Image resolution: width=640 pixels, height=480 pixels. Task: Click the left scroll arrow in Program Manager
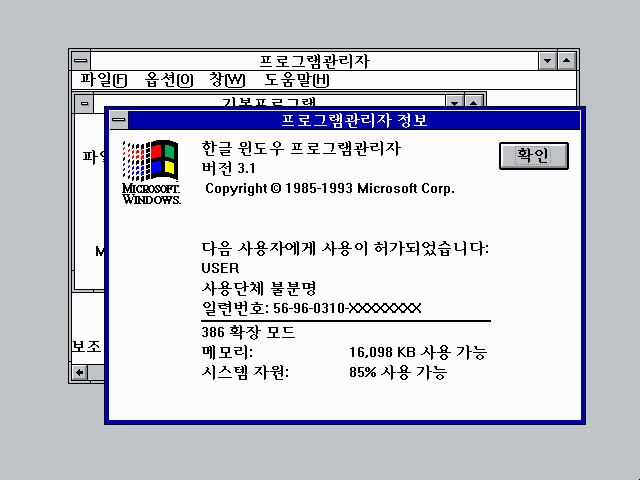pyautogui.click(x=80, y=372)
